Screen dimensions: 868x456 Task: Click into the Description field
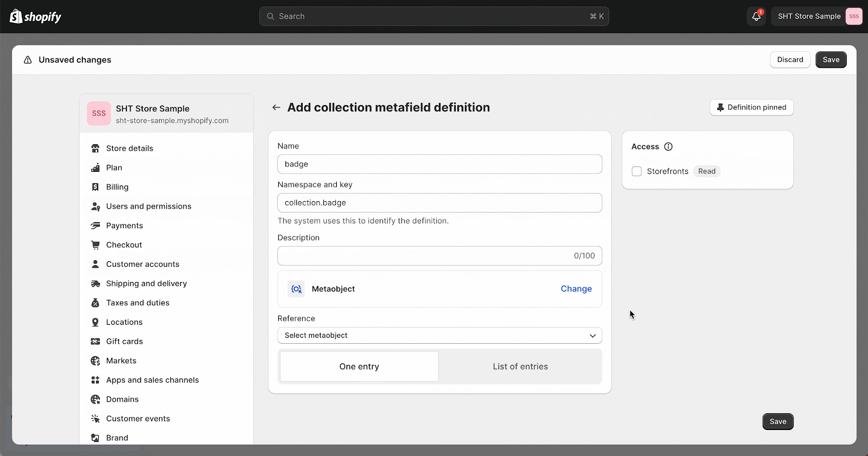[x=439, y=256]
